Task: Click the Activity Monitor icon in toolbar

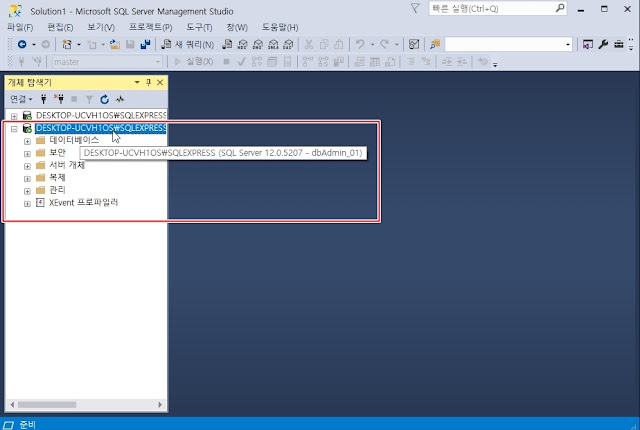Action: (414, 44)
